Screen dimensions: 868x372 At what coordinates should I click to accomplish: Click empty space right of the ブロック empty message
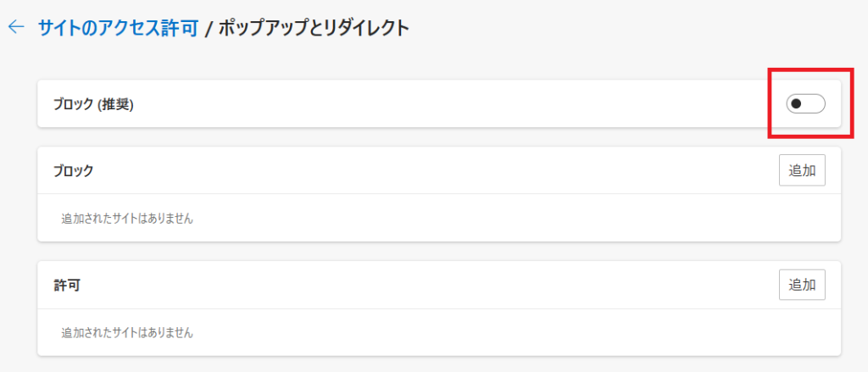(509, 219)
